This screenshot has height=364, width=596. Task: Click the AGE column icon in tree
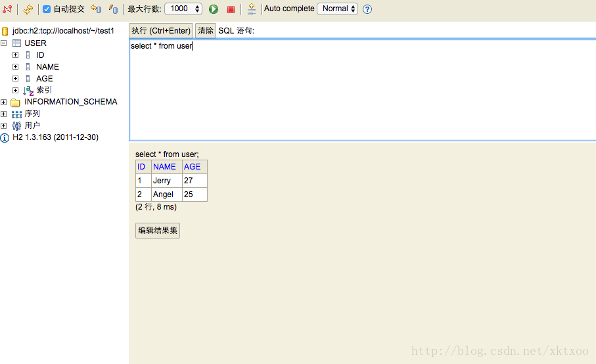[28, 79]
